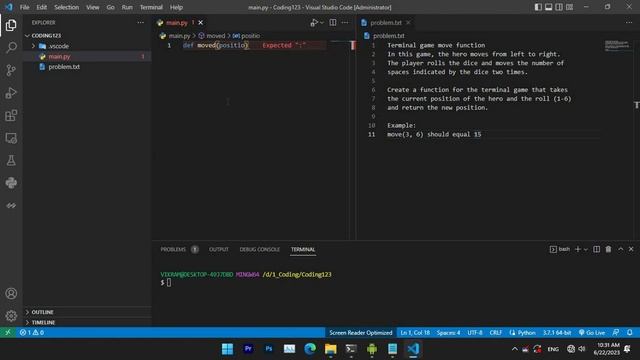Switch to the Output panel tab
The image size is (640, 360).
[219, 249]
